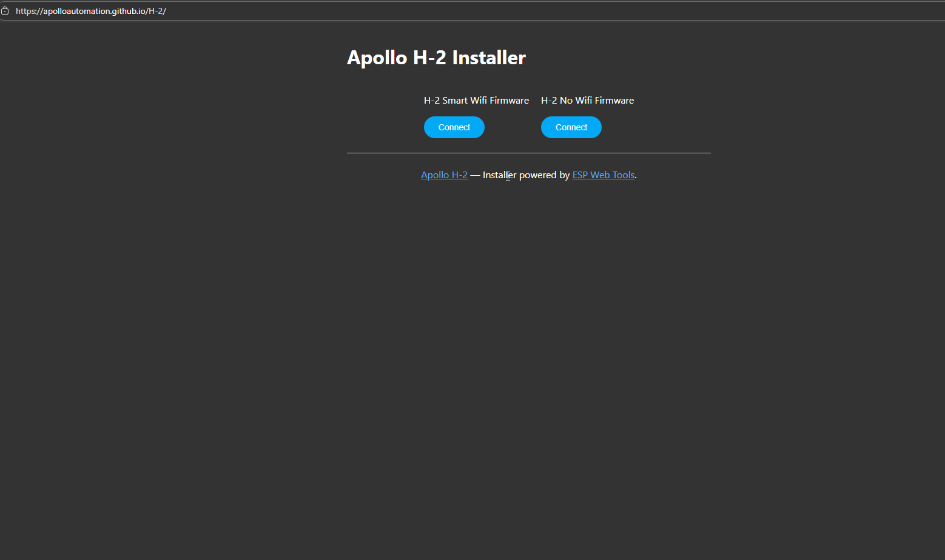Click the site information icon in address bar

[x=5, y=11]
